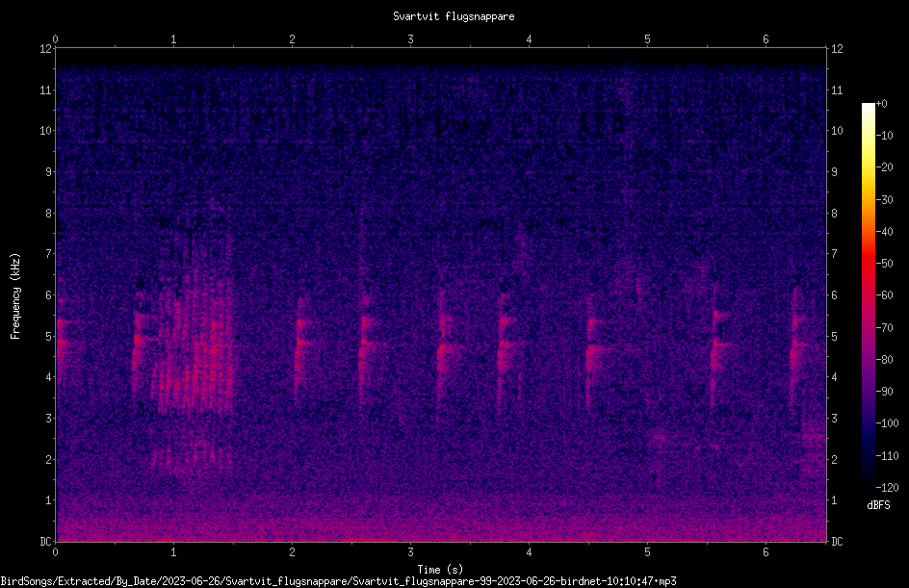Click "6" on the top time axis
The image size is (909, 588).
click(766, 39)
